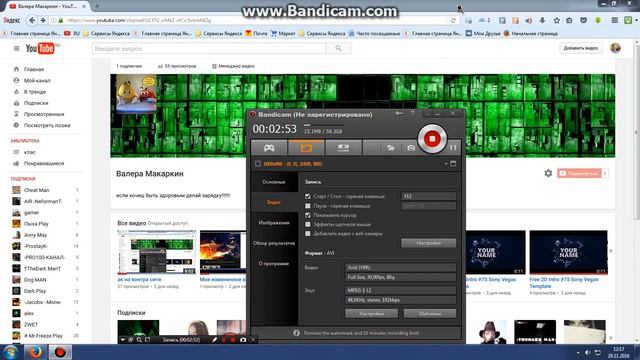This screenshot has height=360, width=640.
Task: Select Bandicam game recording mode gamepad icon
Action: 269,148
